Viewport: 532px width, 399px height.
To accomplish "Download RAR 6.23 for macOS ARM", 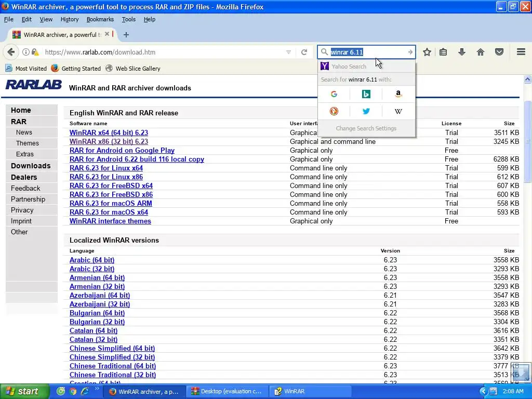I will [111, 203].
